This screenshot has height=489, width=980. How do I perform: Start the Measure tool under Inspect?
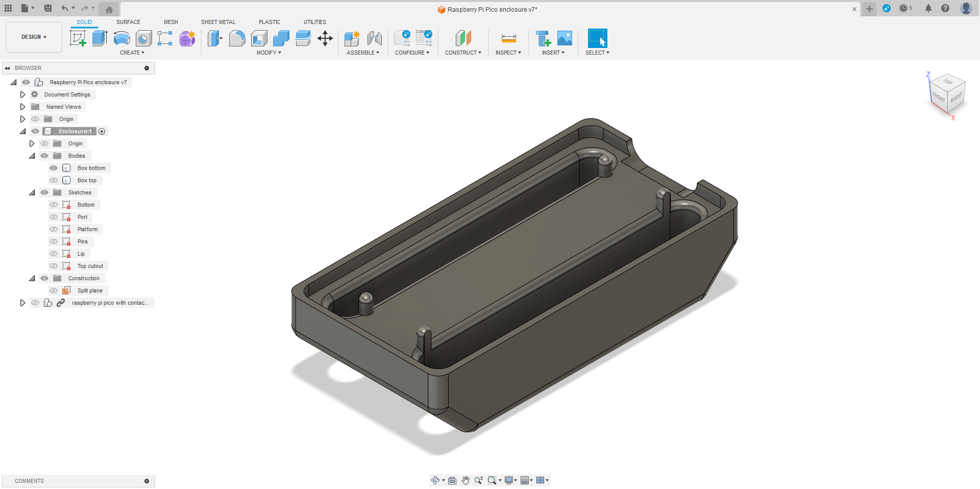[508, 38]
